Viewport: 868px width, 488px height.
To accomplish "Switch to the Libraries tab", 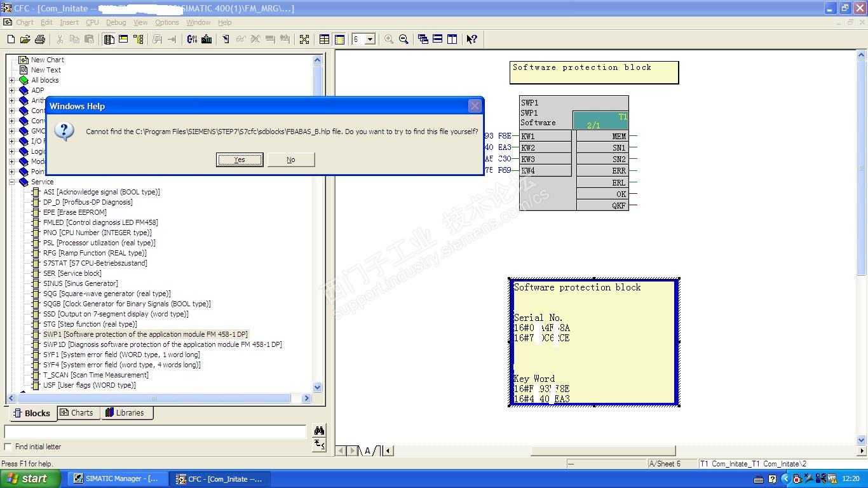I will coord(126,413).
